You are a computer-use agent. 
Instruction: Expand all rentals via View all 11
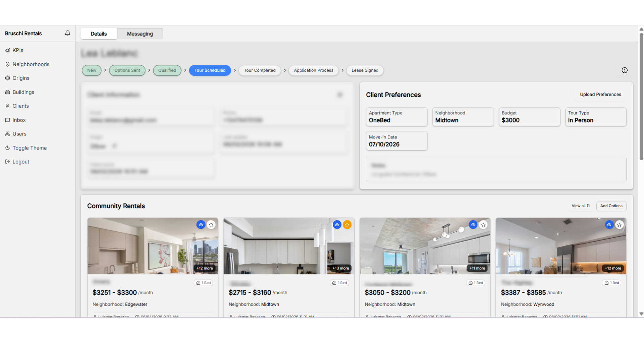581,206
